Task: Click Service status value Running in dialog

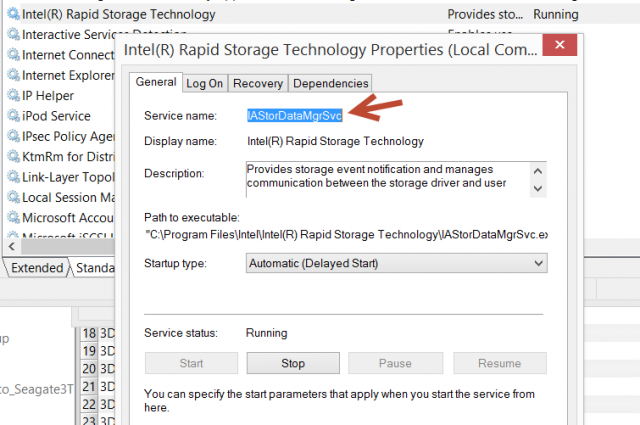Action: tap(267, 333)
